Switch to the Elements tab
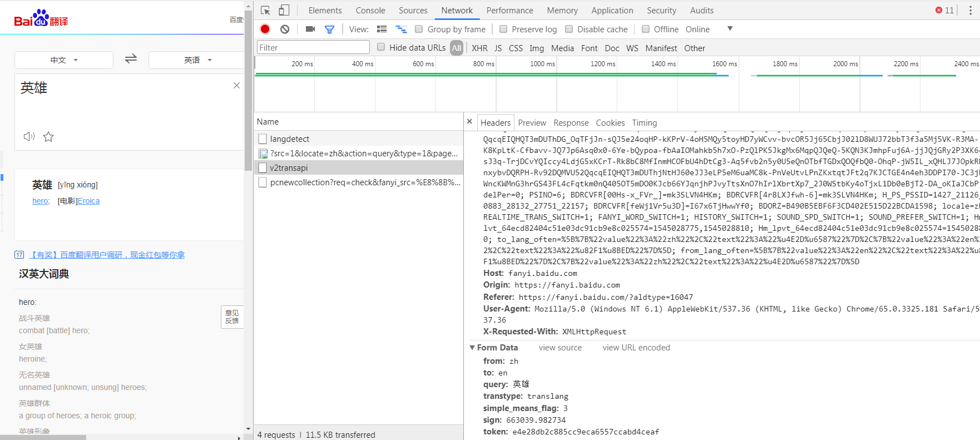Image resolution: width=980 pixels, height=440 pixels. click(x=325, y=10)
